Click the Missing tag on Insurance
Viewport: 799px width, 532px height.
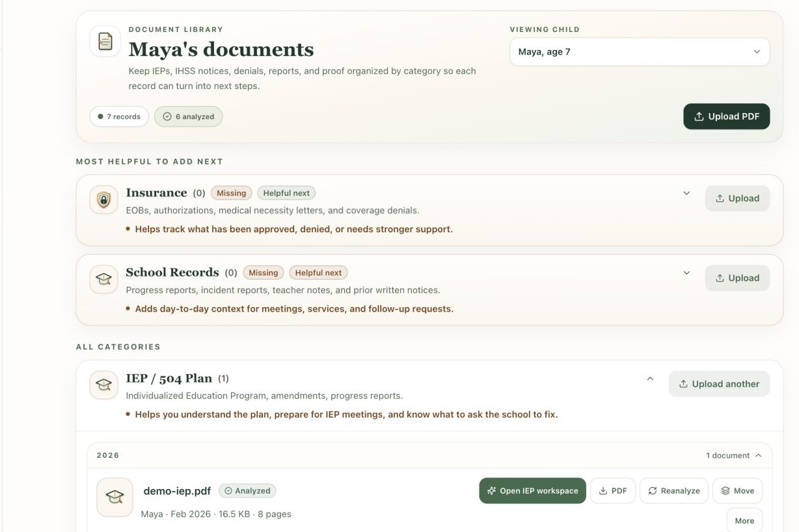coord(231,193)
